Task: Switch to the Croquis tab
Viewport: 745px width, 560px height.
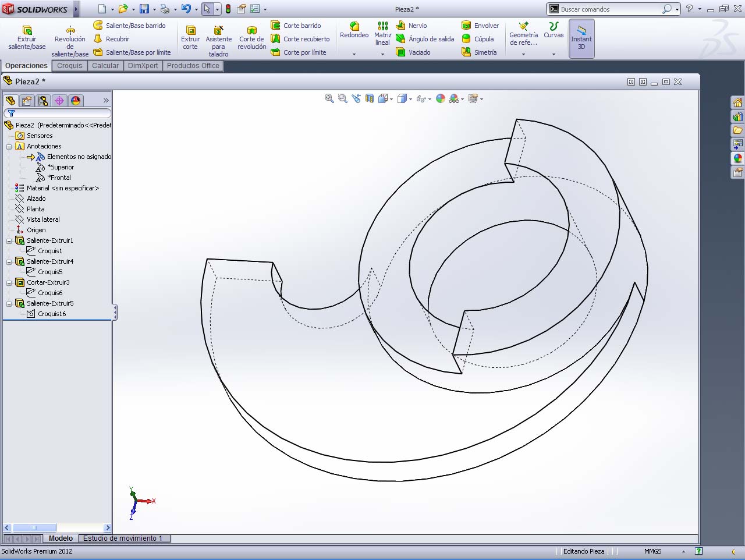Action: tap(70, 66)
